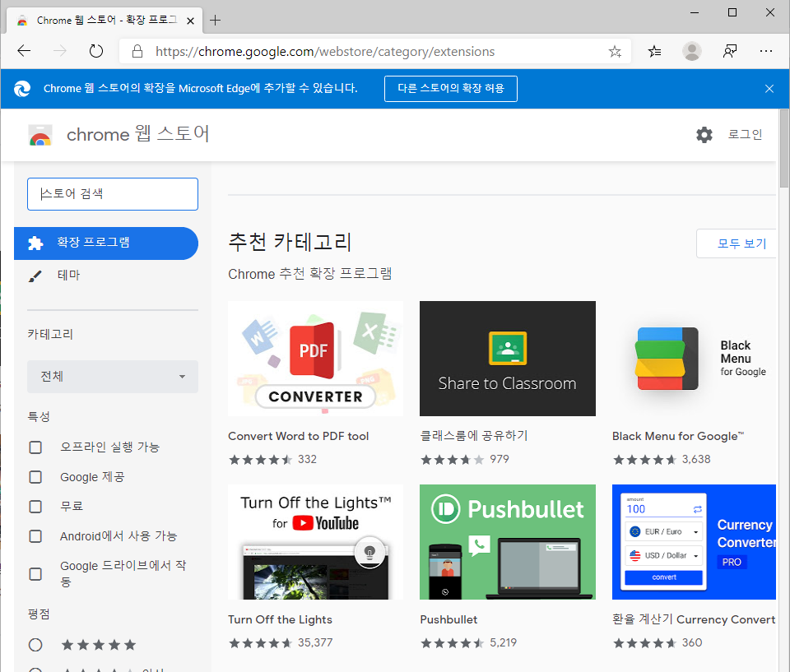Go back to the previous page

tap(24, 51)
